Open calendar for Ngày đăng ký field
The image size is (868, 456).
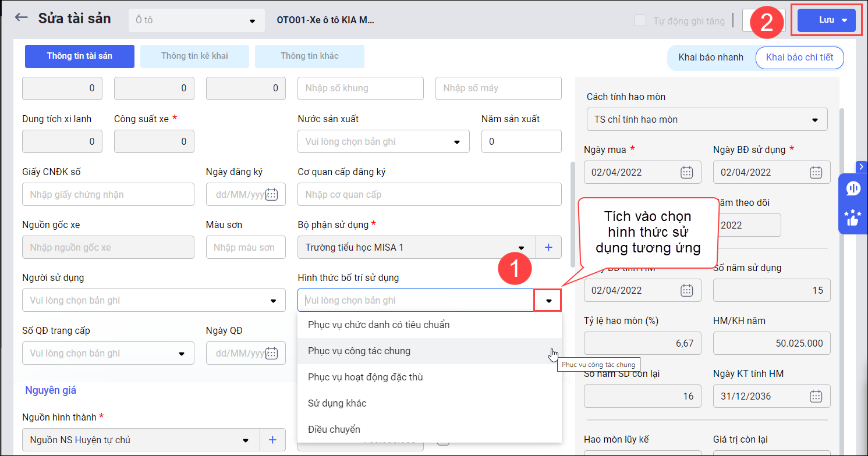point(271,194)
